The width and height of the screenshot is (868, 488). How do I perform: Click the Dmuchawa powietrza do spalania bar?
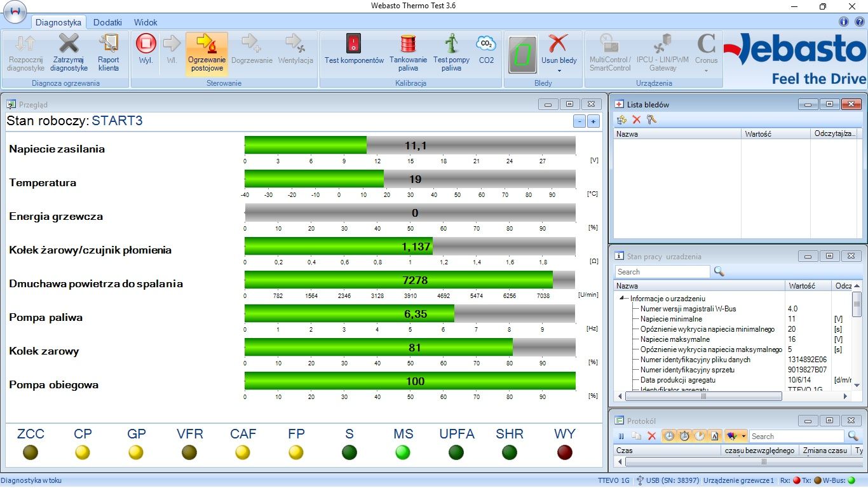(x=410, y=280)
